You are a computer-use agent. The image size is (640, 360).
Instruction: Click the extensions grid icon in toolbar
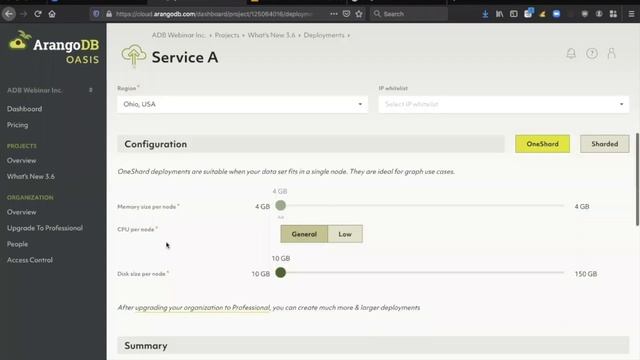click(x=613, y=14)
